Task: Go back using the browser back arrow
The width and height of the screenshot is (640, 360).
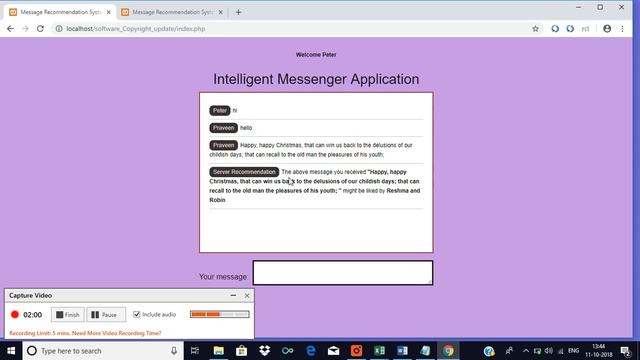Action: pyautogui.click(x=10, y=29)
